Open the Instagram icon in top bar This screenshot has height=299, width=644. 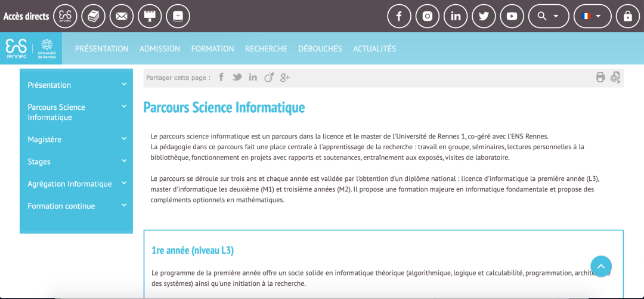point(428,16)
